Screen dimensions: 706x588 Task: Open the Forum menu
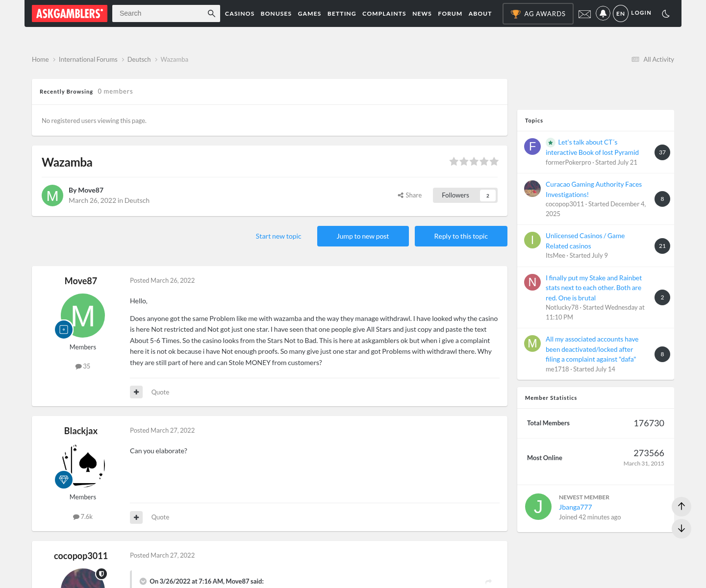click(450, 14)
